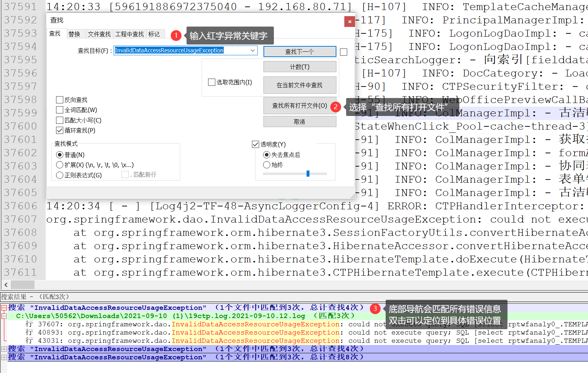Click the 在当前文件中查找 button

pyautogui.click(x=300, y=85)
